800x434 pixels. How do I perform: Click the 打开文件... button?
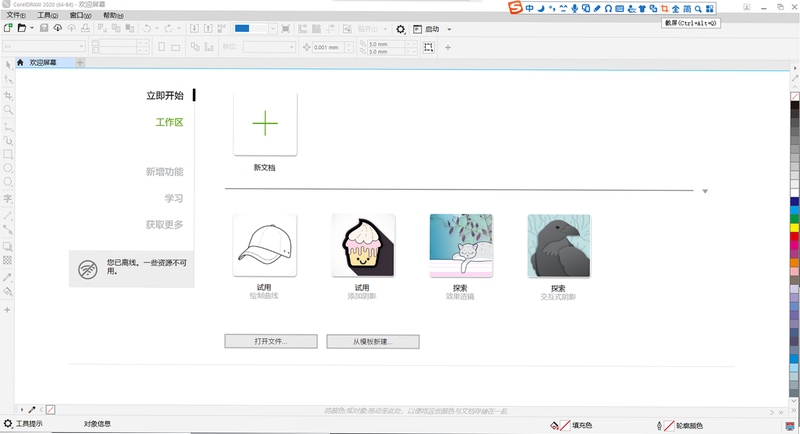[271, 341]
